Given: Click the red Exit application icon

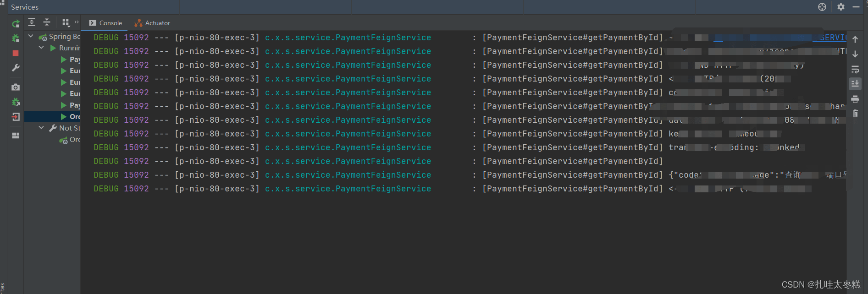Looking at the screenshot, I should click(x=16, y=117).
